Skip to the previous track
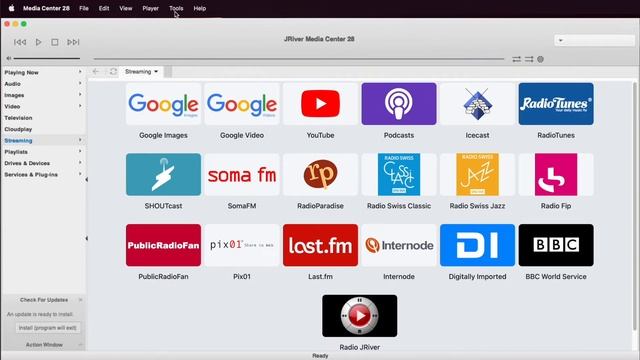 tap(20, 42)
